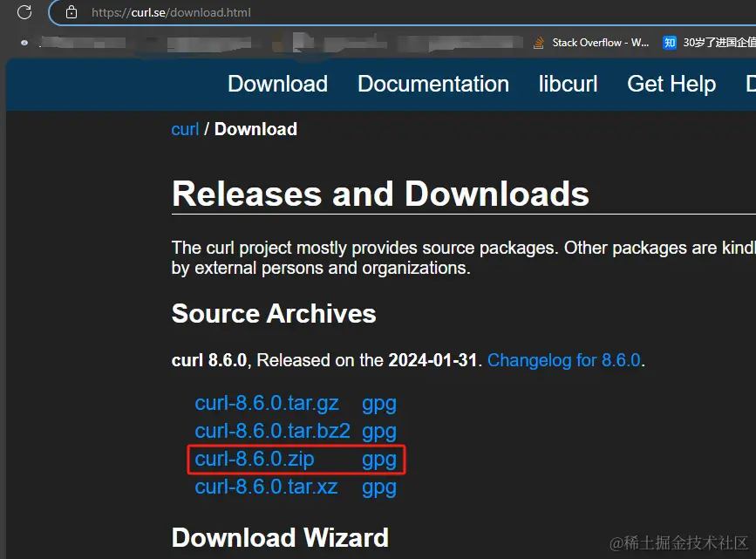
Task: Open the Download nav menu
Action: [277, 84]
